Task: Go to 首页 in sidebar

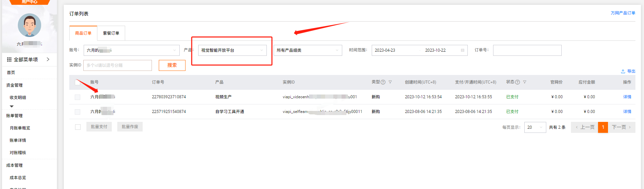Action: (11, 73)
